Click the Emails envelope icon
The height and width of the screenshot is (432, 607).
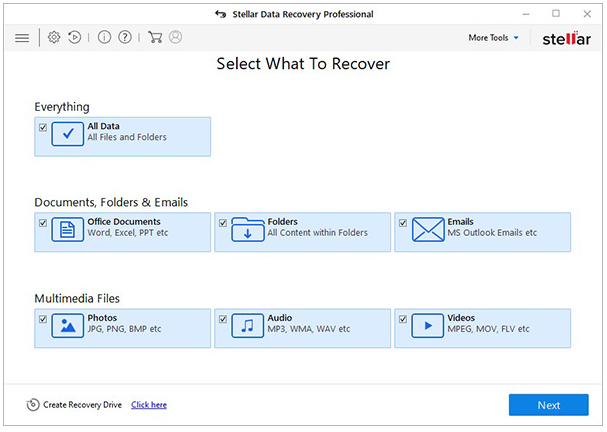pyautogui.click(x=428, y=230)
